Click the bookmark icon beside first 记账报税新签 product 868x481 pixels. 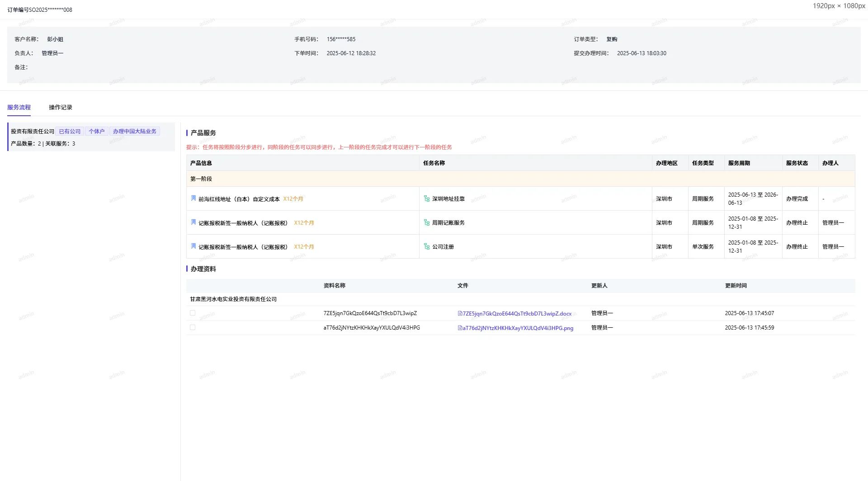pos(193,222)
